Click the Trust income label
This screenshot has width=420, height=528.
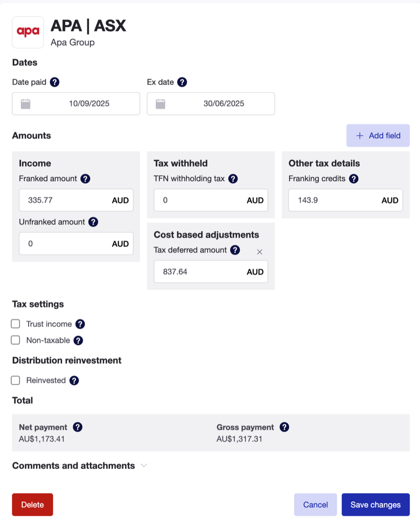49,324
